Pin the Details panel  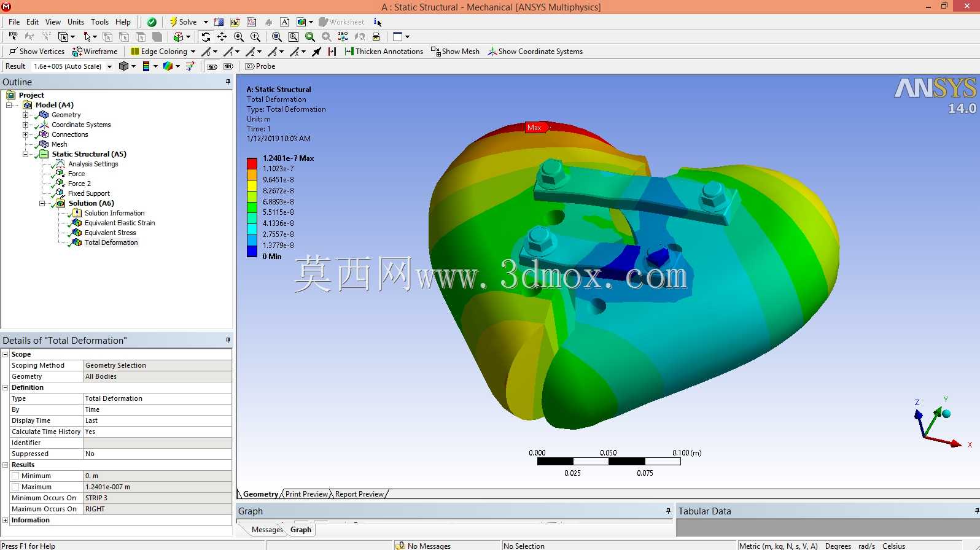tap(228, 340)
